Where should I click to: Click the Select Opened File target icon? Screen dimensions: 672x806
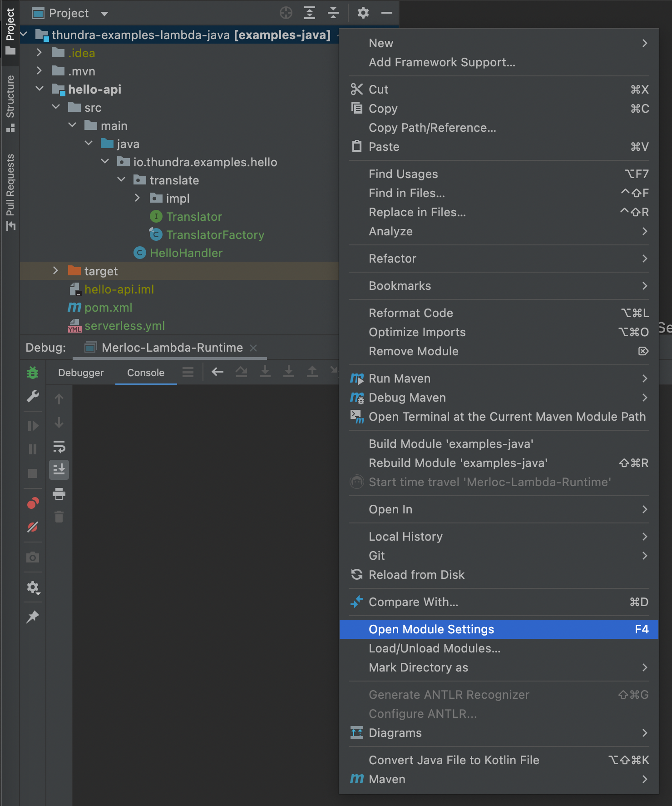[286, 13]
